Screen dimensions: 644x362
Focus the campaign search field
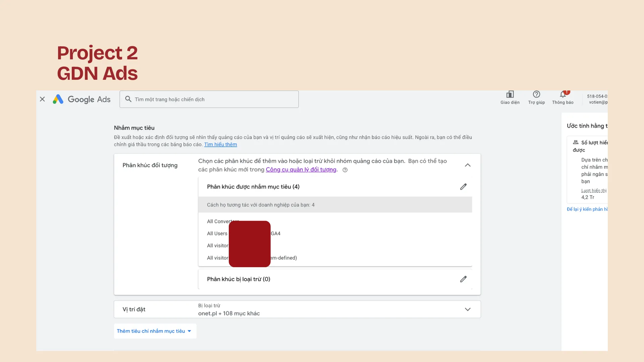coord(209,99)
